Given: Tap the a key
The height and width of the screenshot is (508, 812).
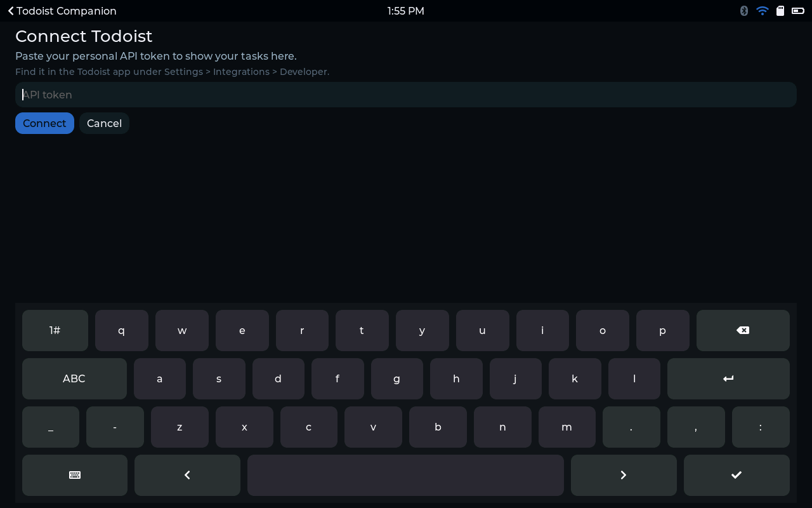Looking at the screenshot, I should click(160, 378).
